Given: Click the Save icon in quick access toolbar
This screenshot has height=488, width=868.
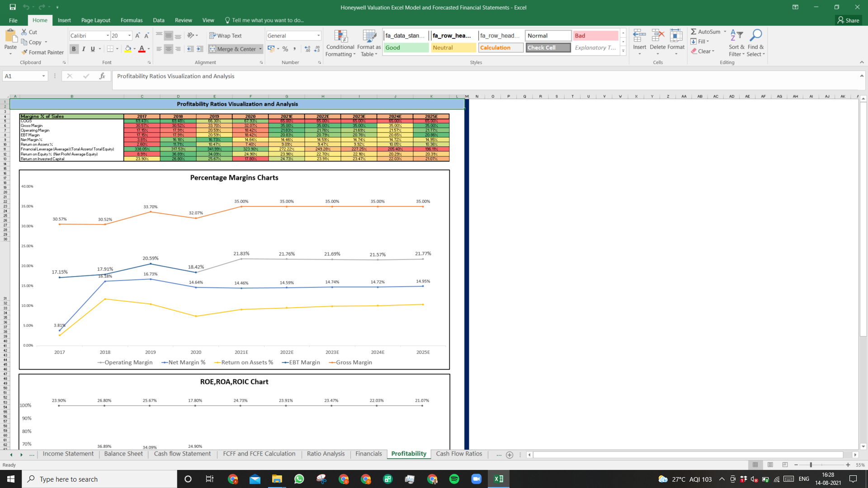Looking at the screenshot, I should point(13,7).
